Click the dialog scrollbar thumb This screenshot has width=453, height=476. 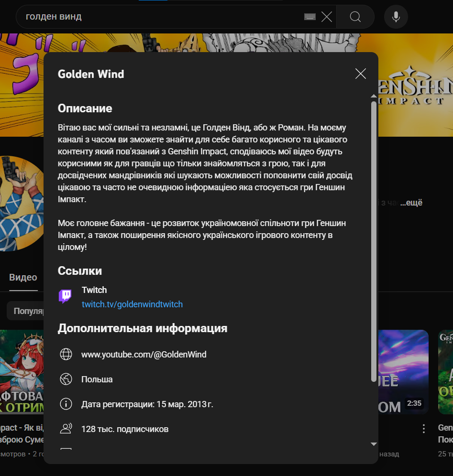(374, 241)
